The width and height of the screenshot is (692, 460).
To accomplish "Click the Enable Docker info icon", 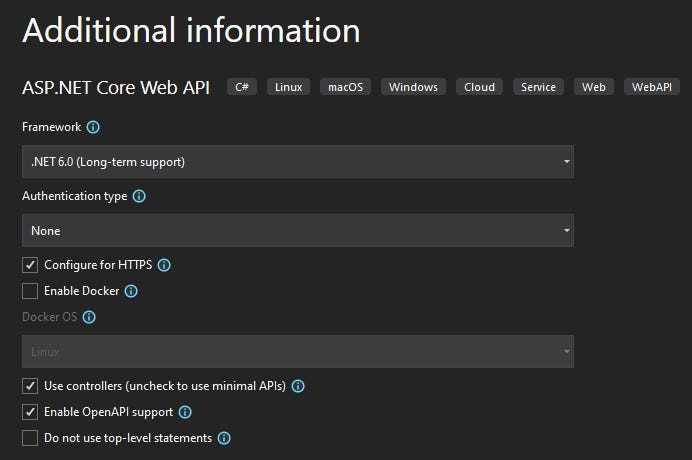I will coord(131,291).
